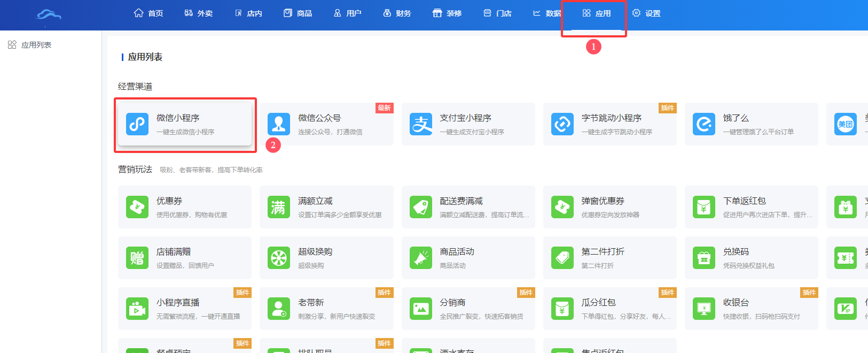Click the 店铺满赠 gift icon
Viewport: 868px width, 353px height.
[137, 258]
